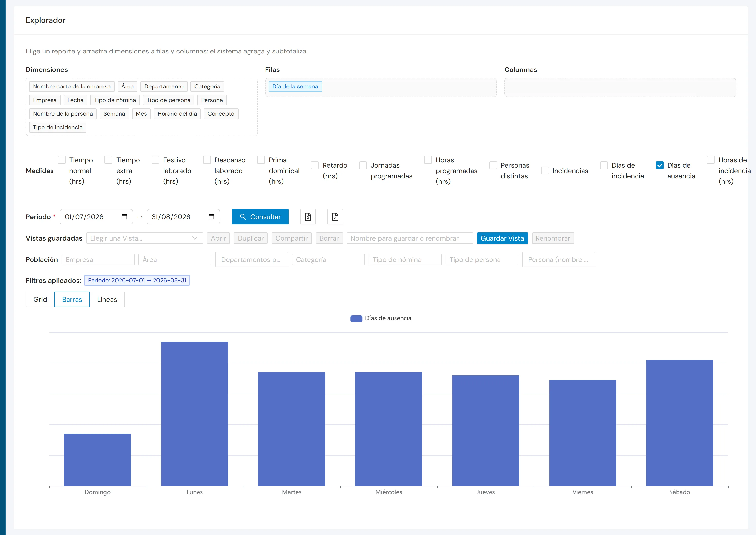The height and width of the screenshot is (535, 756).
Task: Enable Personas distintas measure
Action: (493, 165)
